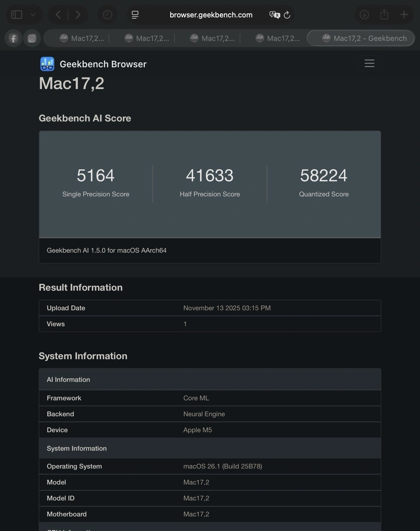Expand the Geekbench hamburger navigation menu
The height and width of the screenshot is (531, 420).
point(369,63)
